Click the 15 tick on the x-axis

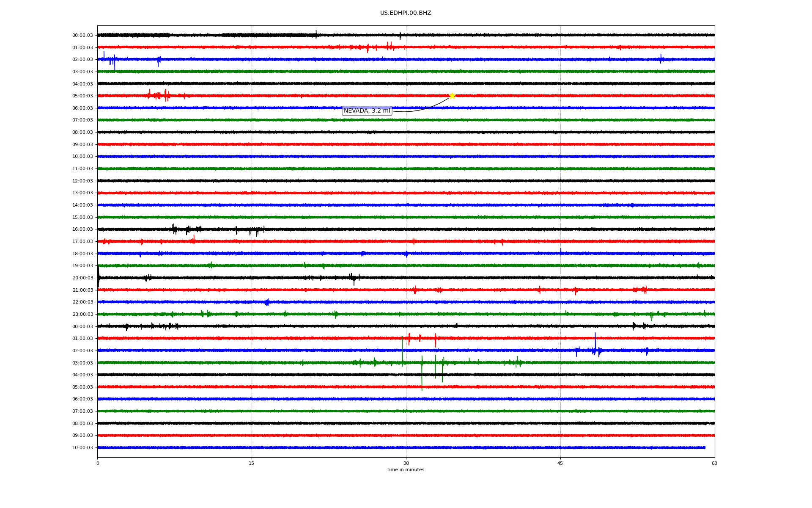[252, 464]
